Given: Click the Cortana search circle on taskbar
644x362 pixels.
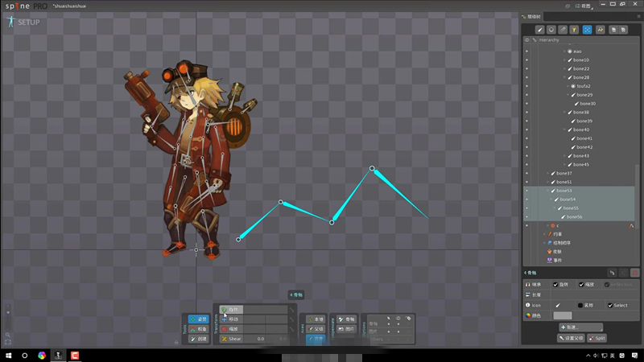Looking at the screenshot, I should point(25,356).
